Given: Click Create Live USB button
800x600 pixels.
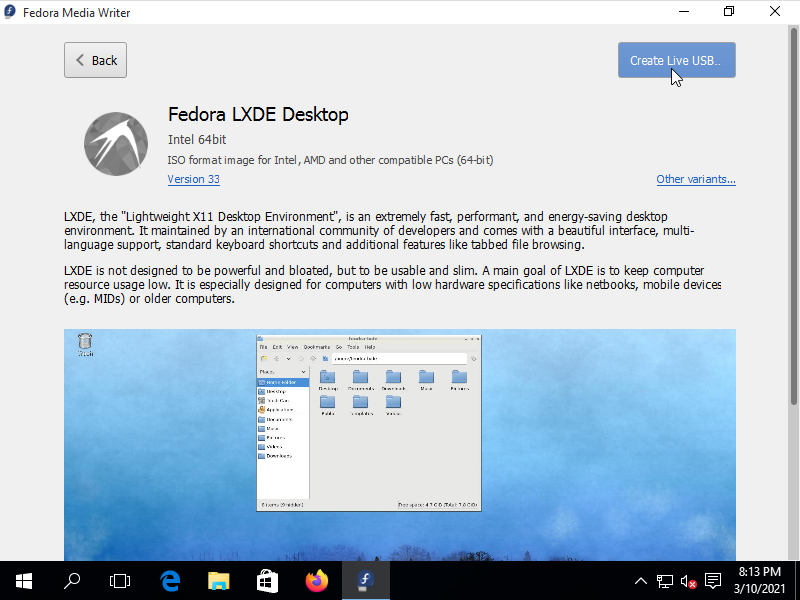Looking at the screenshot, I should [x=677, y=60].
